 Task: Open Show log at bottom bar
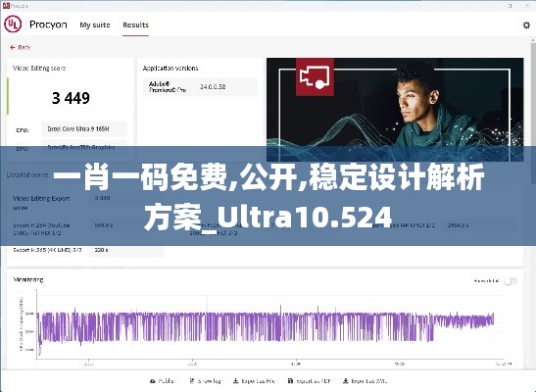pyautogui.click(x=206, y=380)
